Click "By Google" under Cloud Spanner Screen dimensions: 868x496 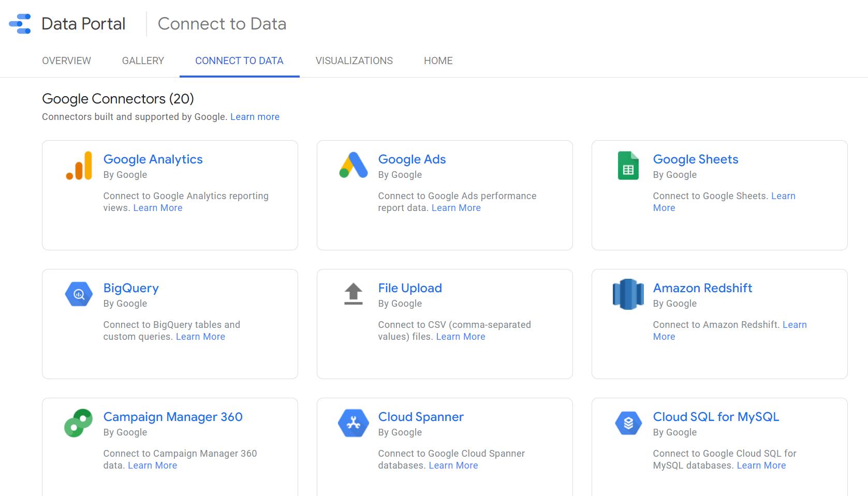pyautogui.click(x=400, y=432)
